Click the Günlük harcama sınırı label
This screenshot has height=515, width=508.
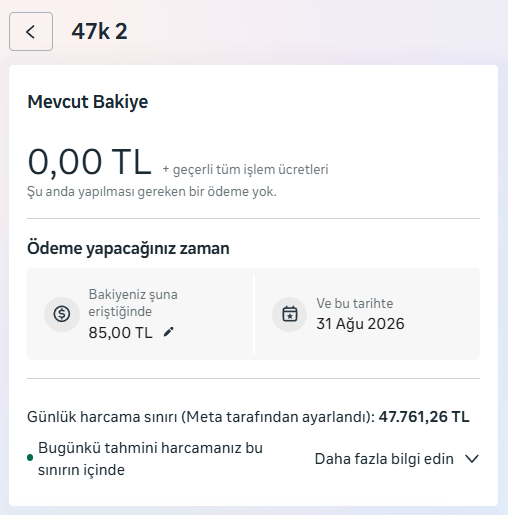tap(201, 417)
